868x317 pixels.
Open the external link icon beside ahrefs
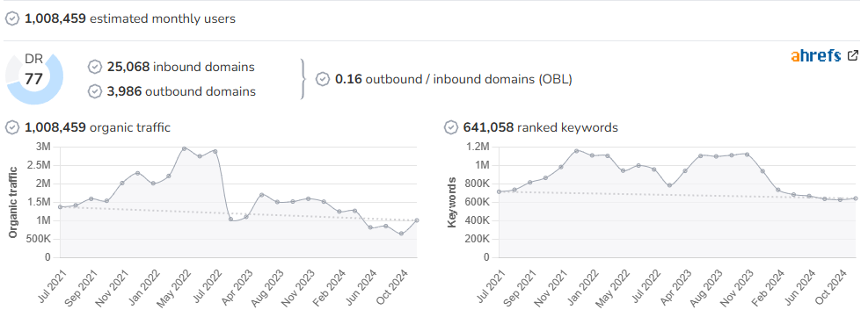coord(853,55)
